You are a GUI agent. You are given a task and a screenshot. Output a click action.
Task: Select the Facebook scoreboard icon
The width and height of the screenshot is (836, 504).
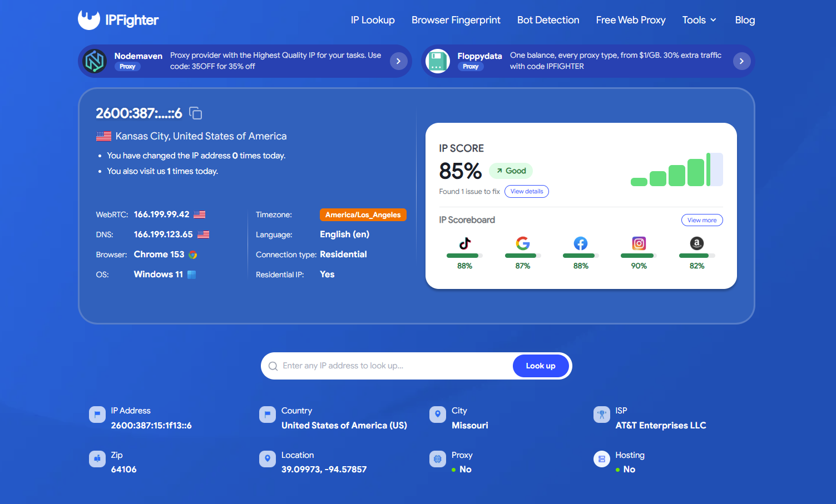(581, 243)
